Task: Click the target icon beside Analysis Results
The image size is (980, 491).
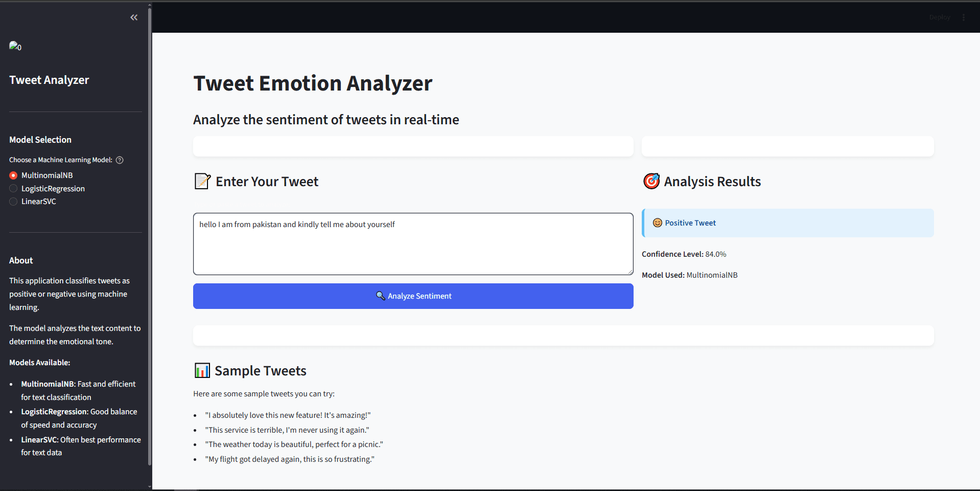Action: 651,181
